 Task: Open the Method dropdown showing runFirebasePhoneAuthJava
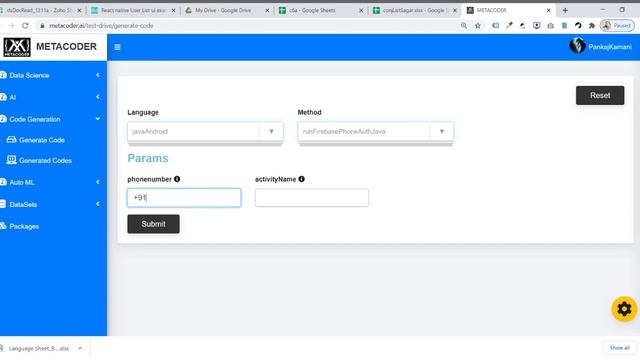376,131
